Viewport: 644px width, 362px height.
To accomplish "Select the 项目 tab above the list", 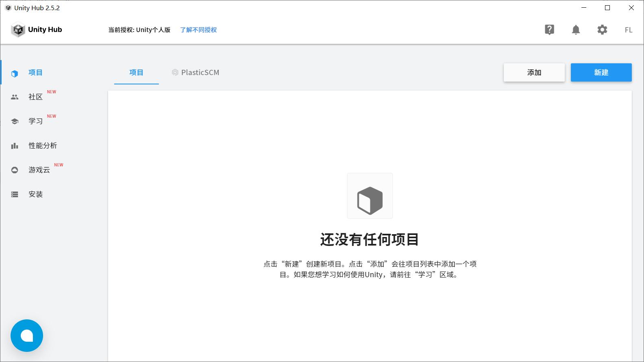I will tap(136, 73).
